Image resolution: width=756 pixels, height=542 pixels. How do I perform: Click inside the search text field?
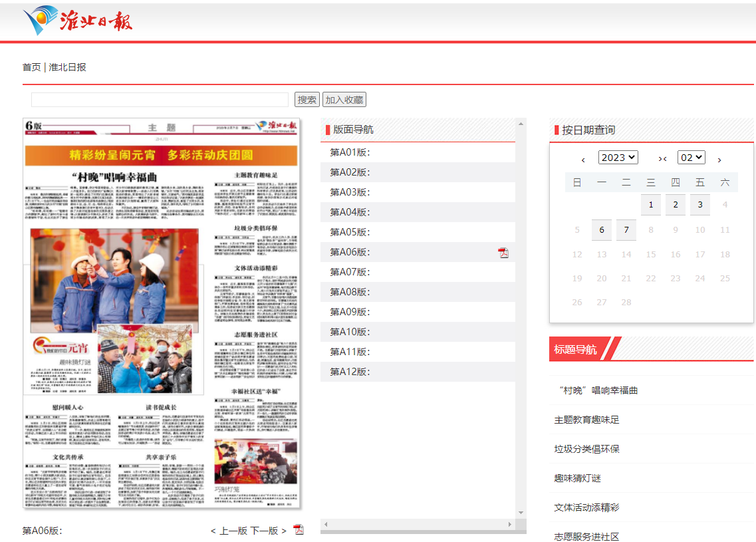tap(160, 100)
